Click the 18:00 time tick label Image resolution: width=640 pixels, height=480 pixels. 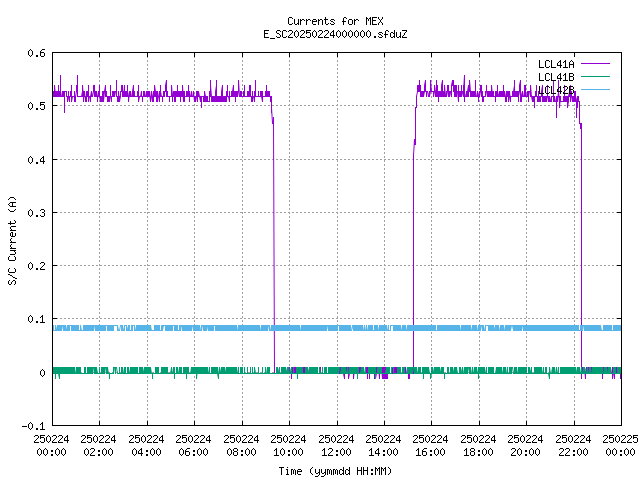[x=478, y=452]
